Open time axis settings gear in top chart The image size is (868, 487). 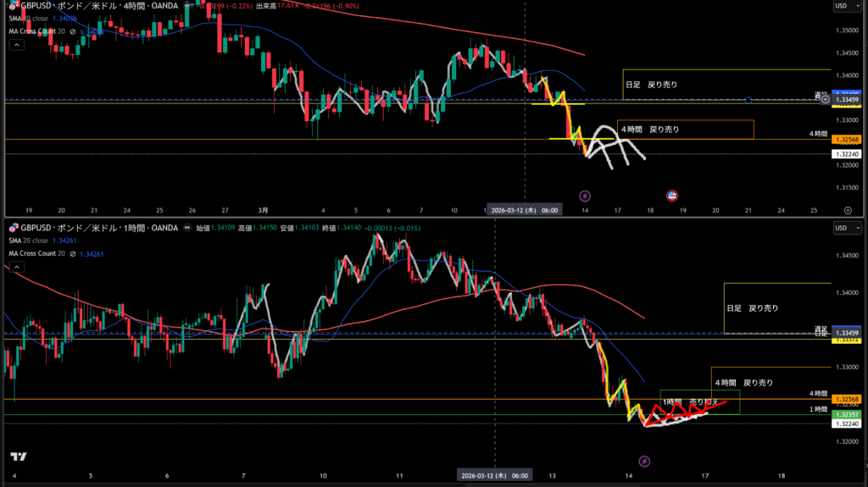click(848, 209)
